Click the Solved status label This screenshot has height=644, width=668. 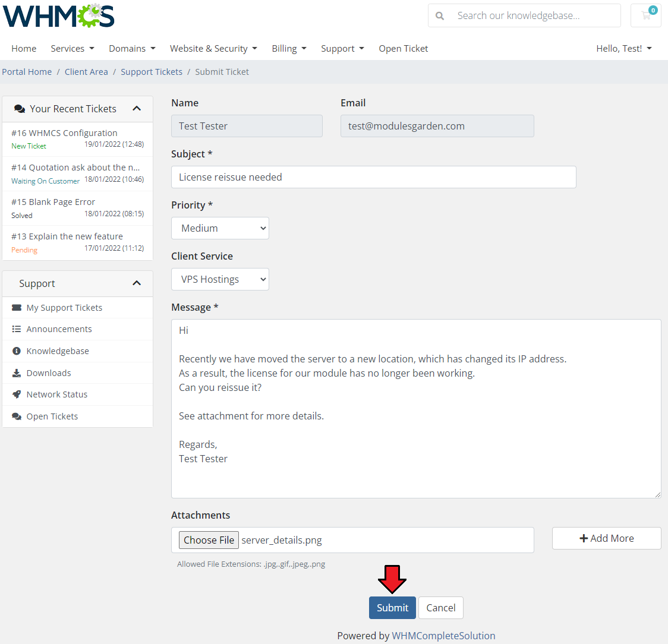(x=22, y=216)
